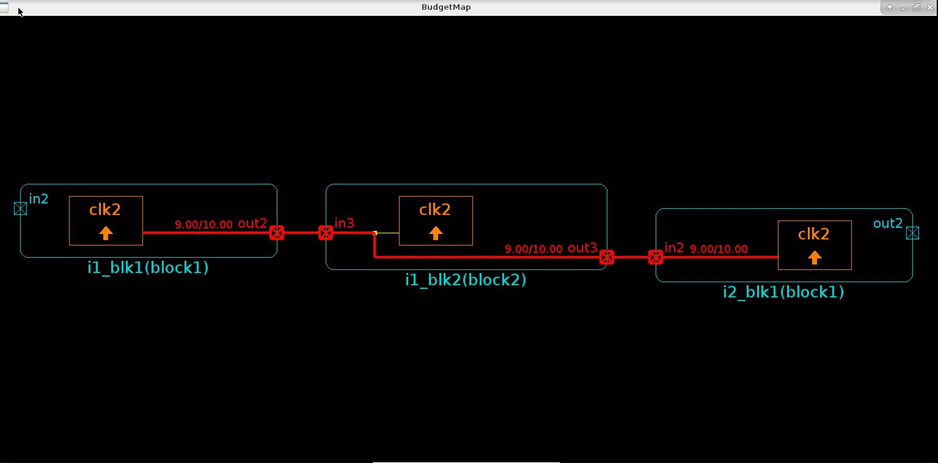Select the out2 port of i1_blk1
Screen dimensions: 938x463
pyautogui.click(x=277, y=233)
